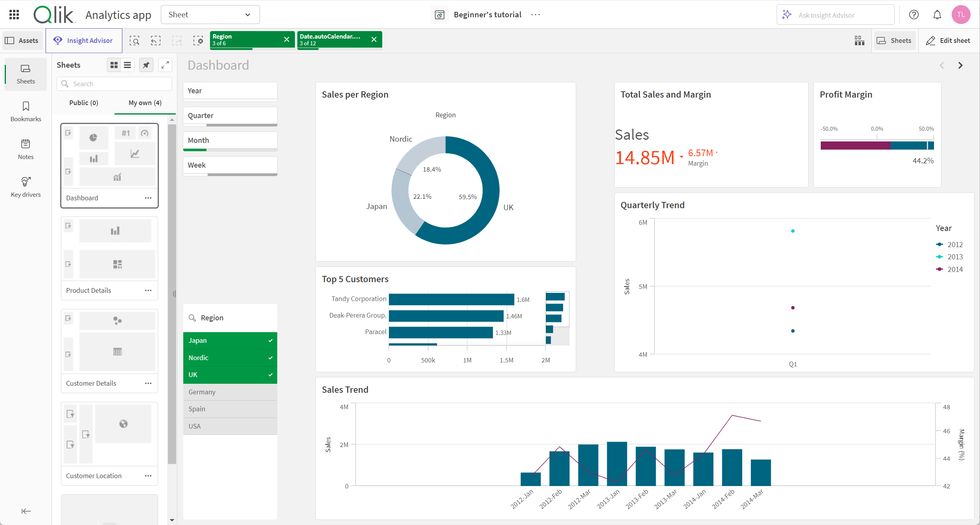Image resolution: width=980 pixels, height=525 pixels.
Task: Open the Key drivers panel
Action: (25, 187)
